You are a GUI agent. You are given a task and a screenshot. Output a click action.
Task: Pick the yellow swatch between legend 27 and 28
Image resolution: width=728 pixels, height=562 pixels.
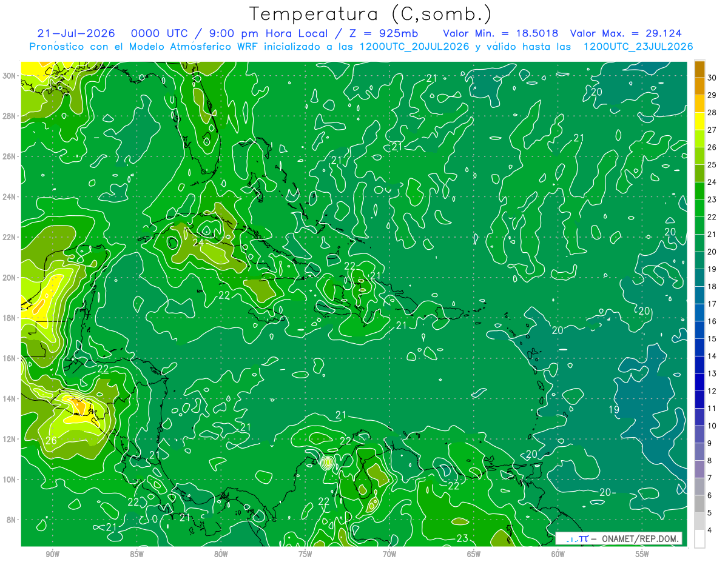point(700,121)
